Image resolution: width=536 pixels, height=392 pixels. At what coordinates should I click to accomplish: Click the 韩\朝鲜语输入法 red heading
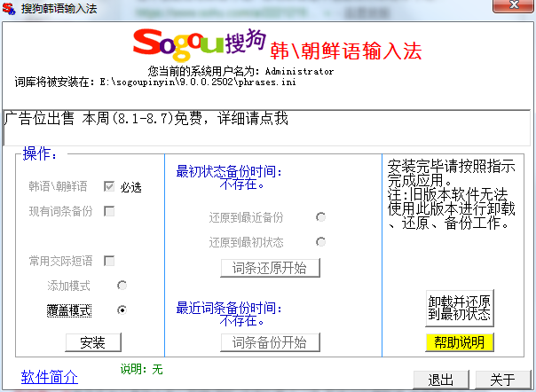pyautogui.click(x=345, y=51)
